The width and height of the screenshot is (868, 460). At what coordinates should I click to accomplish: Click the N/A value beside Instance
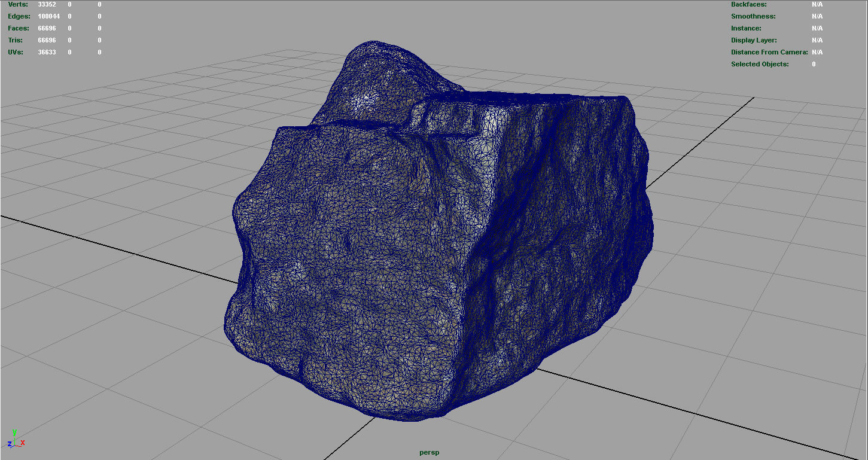coord(817,28)
